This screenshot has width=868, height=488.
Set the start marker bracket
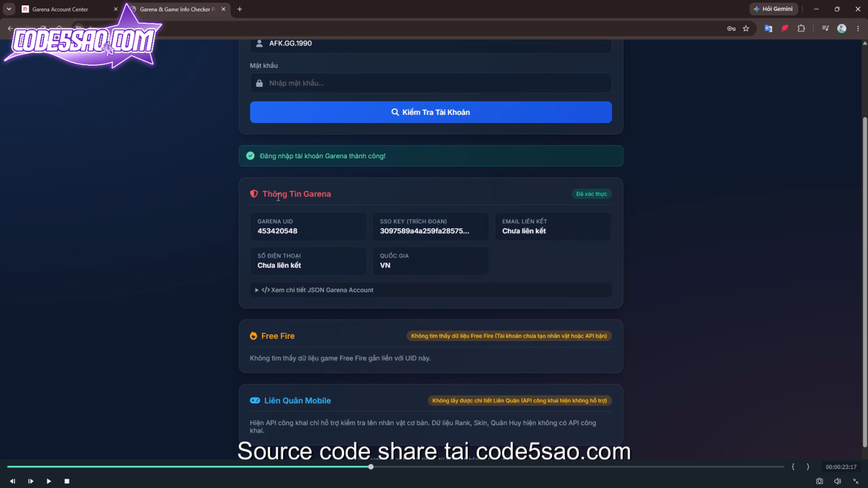point(793,467)
